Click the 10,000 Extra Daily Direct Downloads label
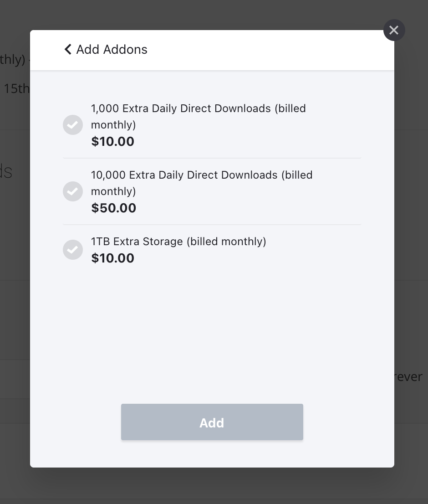The width and height of the screenshot is (428, 504). [202, 183]
